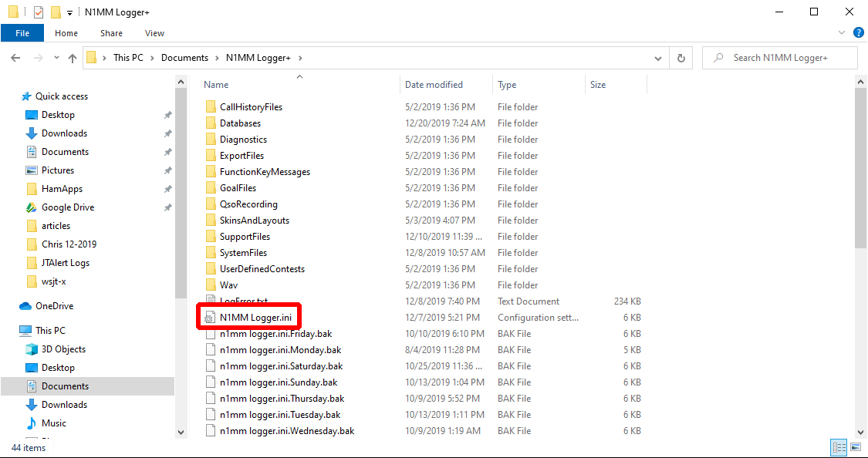Image resolution: width=868 pixels, height=458 pixels.
Task: Select n1mm logger.ini.Monday.bak file
Action: click(x=280, y=349)
